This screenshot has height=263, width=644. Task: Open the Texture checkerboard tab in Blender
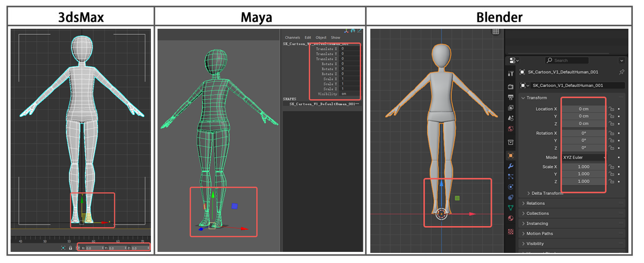click(x=511, y=232)
